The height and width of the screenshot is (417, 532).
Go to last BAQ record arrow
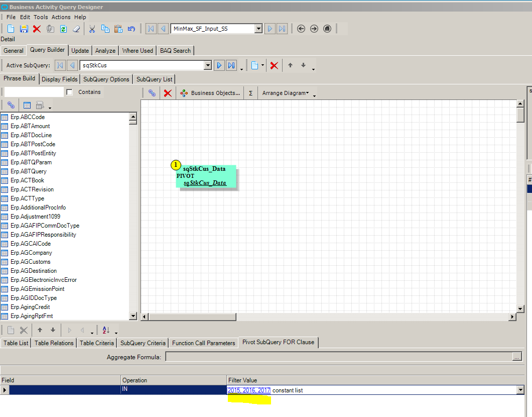[282, 29]
